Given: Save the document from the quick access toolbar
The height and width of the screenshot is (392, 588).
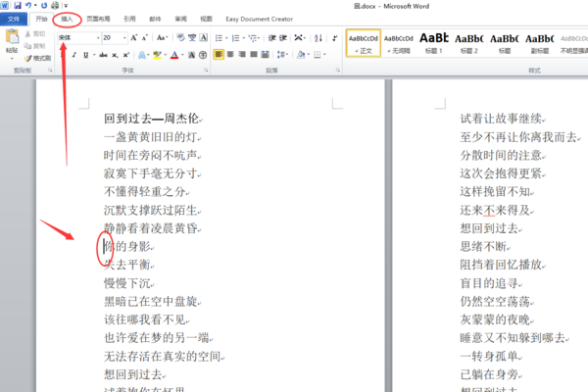Looking at the screenshot, I should (x=18, y=6).
